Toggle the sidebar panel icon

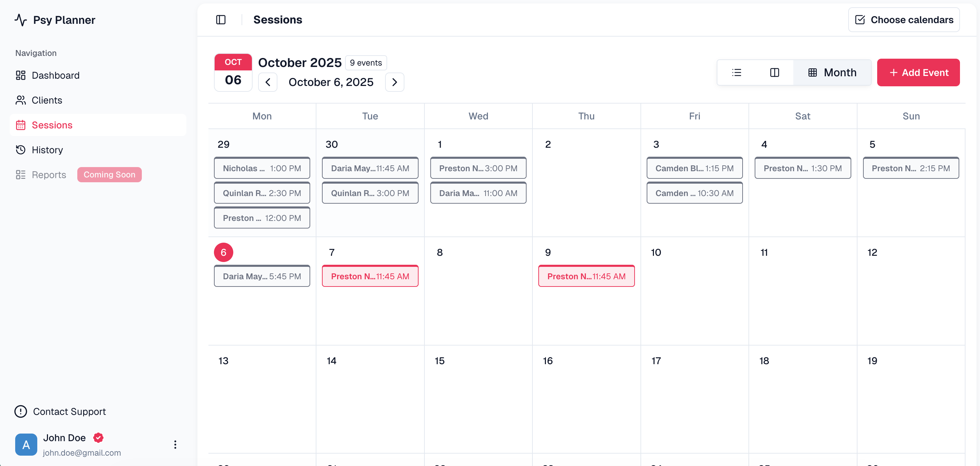221,19
